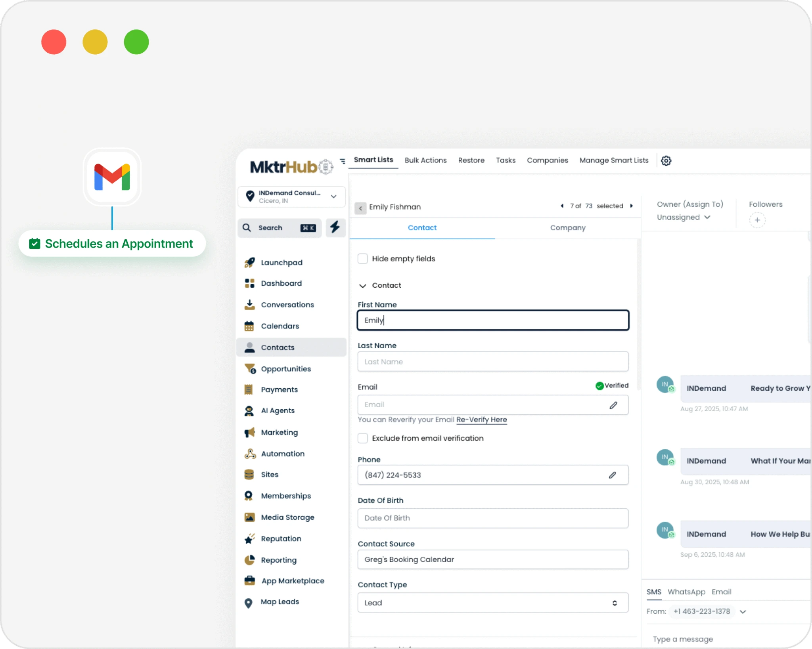Switch to the Smart Lists tab
The height and width of the screenshot is (649, 812).
(373, 160)
